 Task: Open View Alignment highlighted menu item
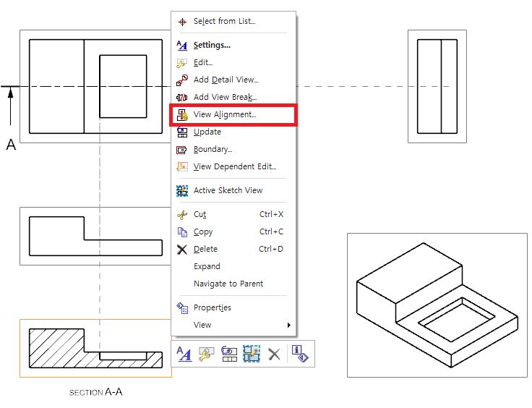tap(225, 115)
